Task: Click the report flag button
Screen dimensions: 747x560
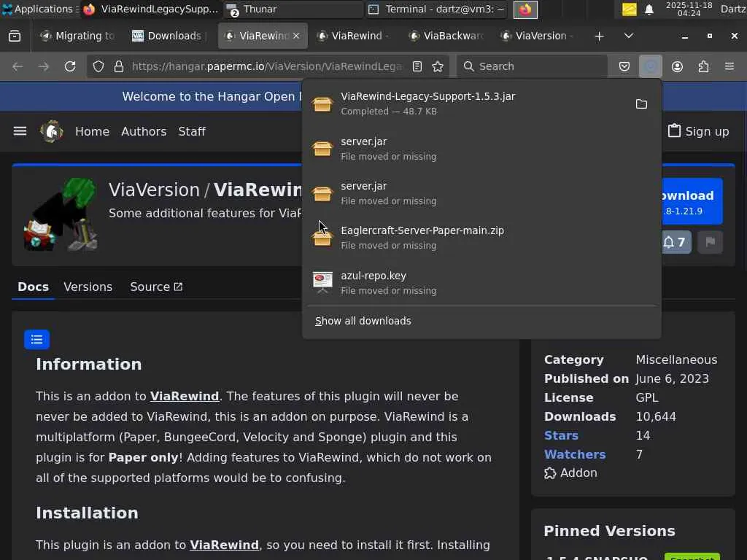Action: [711, 242]
